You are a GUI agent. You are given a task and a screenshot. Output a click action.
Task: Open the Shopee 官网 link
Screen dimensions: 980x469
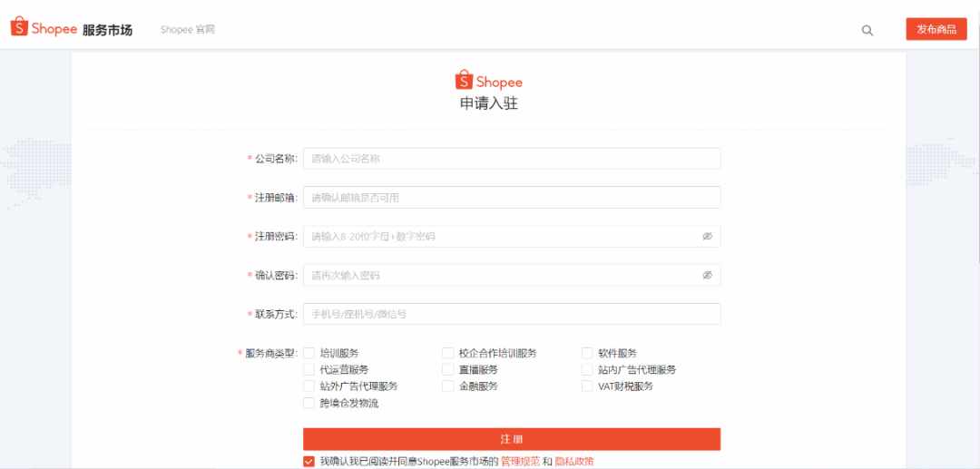188,29
